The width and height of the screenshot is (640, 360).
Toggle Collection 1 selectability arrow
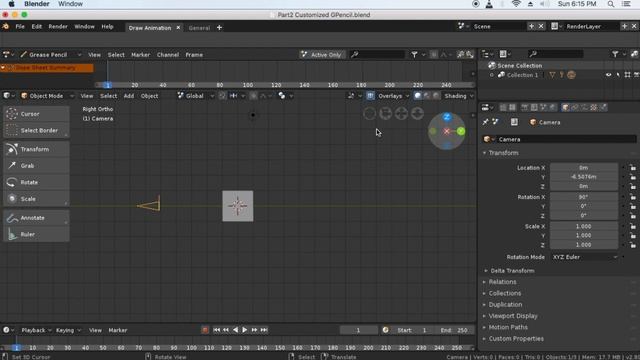(618, 75)
